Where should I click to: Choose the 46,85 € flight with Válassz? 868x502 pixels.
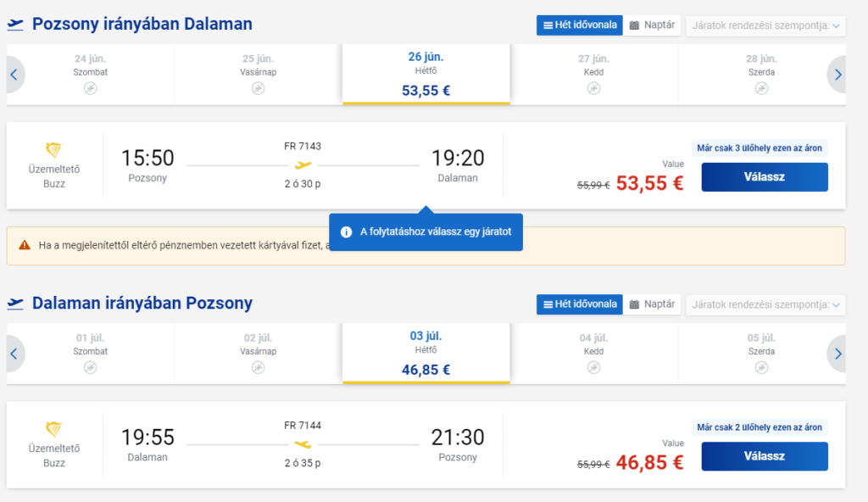[765, 456]
